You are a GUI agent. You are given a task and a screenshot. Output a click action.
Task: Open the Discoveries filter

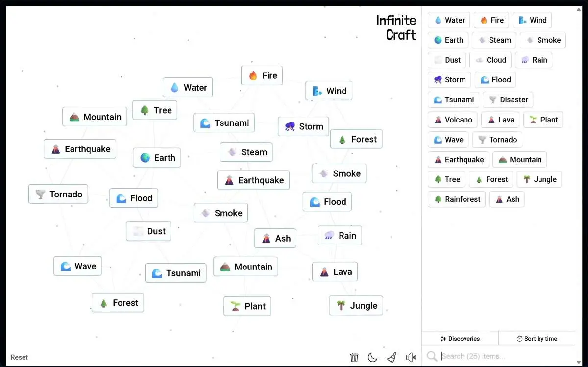click(460, 339)
